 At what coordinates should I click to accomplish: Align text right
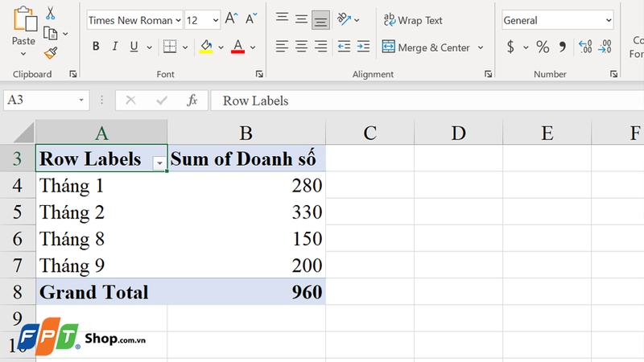[x=320, y=47]
